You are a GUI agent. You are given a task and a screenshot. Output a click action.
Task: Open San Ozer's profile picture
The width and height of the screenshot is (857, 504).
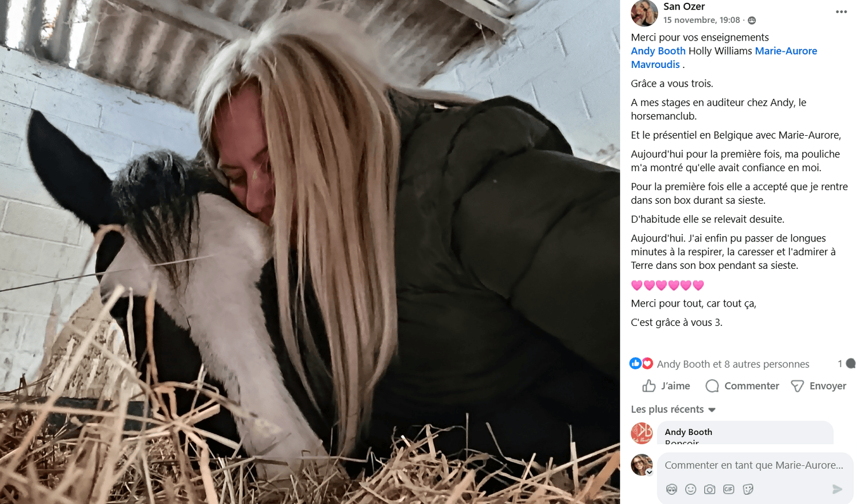click(644, 13)
